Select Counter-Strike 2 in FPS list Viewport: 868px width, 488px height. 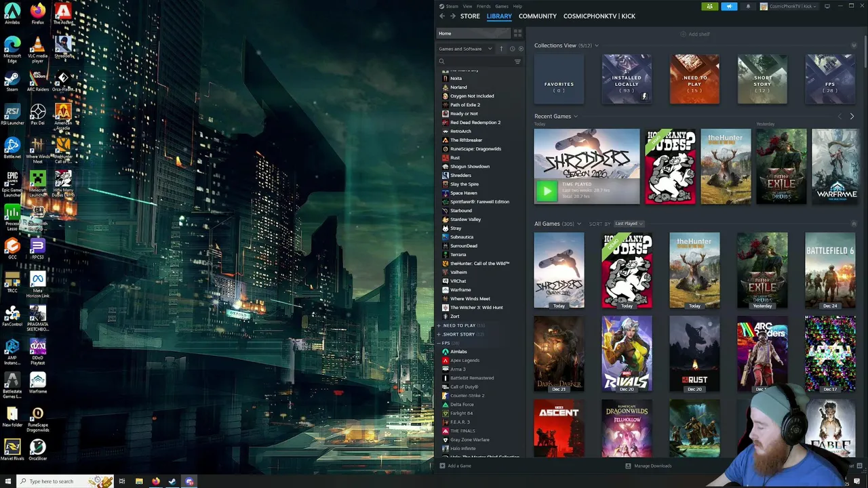click(x=467, y=396)
